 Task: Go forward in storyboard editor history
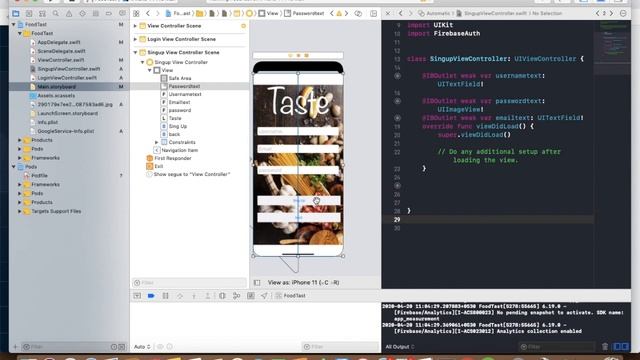158,13
